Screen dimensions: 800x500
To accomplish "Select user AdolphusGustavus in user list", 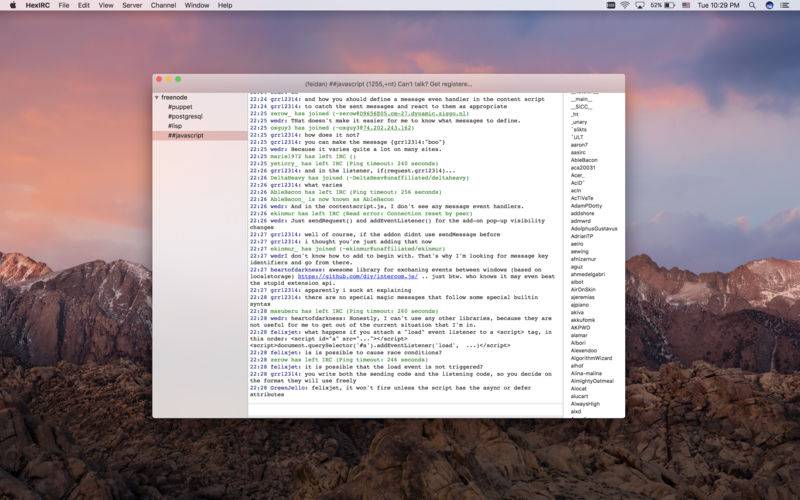I will tap(594, 229).
